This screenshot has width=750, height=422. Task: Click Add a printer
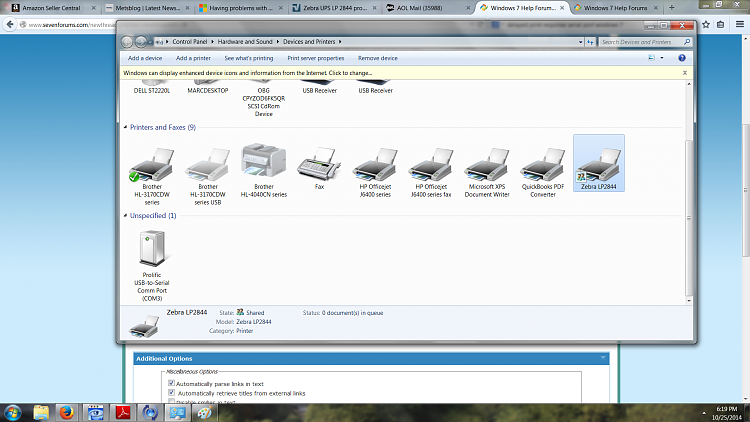[x=193, y=58]
